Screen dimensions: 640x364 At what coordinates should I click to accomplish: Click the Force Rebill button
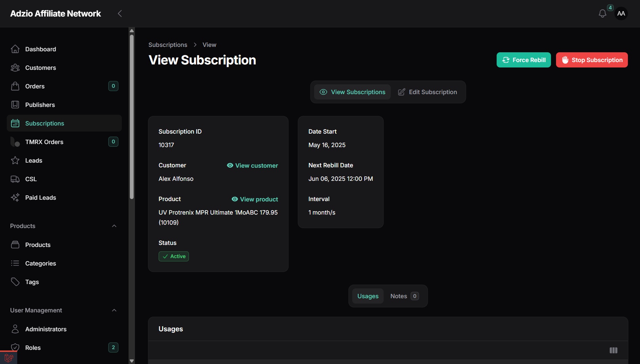point(524,60)
